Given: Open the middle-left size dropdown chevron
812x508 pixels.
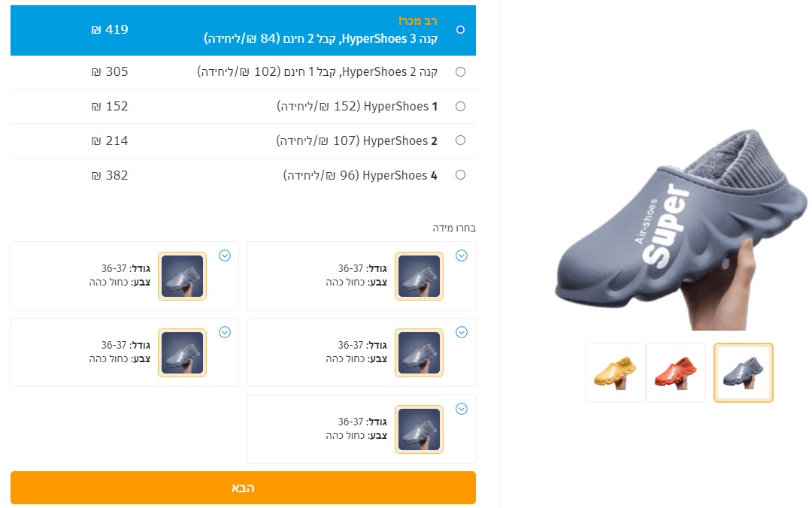Looking at the screenshot, I should [225, 332].
